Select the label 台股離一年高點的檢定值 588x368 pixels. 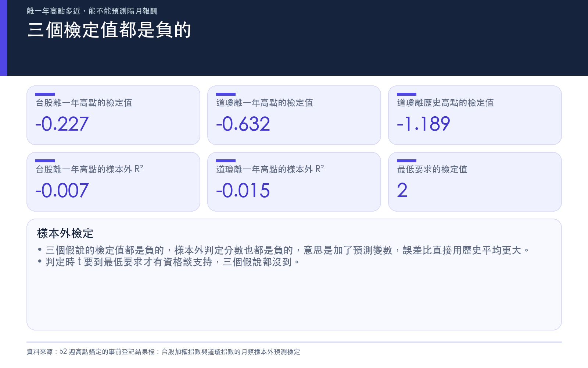point(84,103)
